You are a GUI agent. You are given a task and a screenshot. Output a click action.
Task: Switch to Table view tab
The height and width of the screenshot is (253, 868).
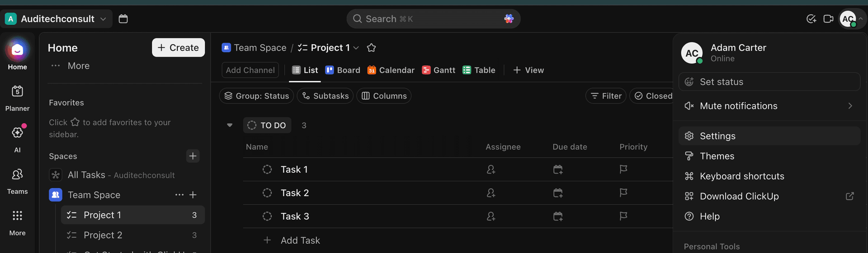(x=479, y=70)
